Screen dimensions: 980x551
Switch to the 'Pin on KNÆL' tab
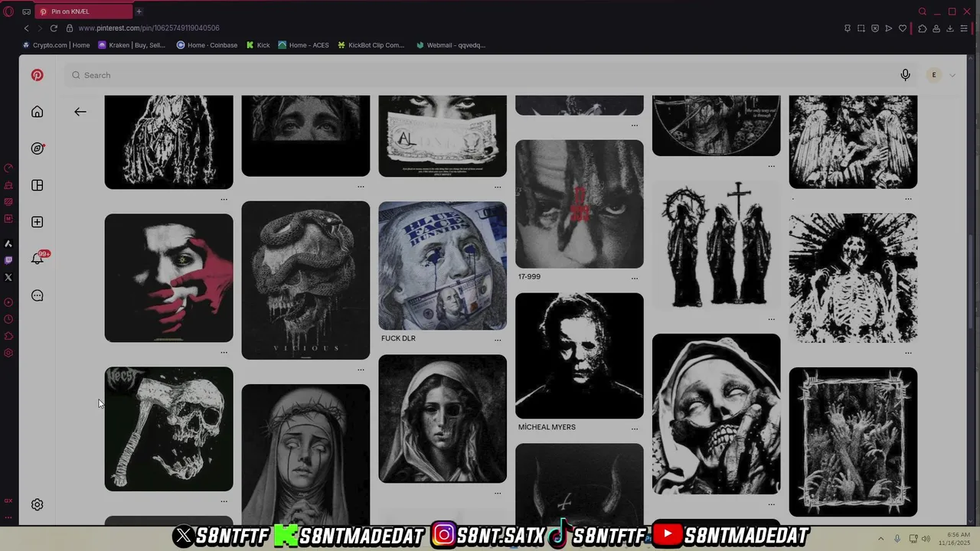[x=83, y=11]
